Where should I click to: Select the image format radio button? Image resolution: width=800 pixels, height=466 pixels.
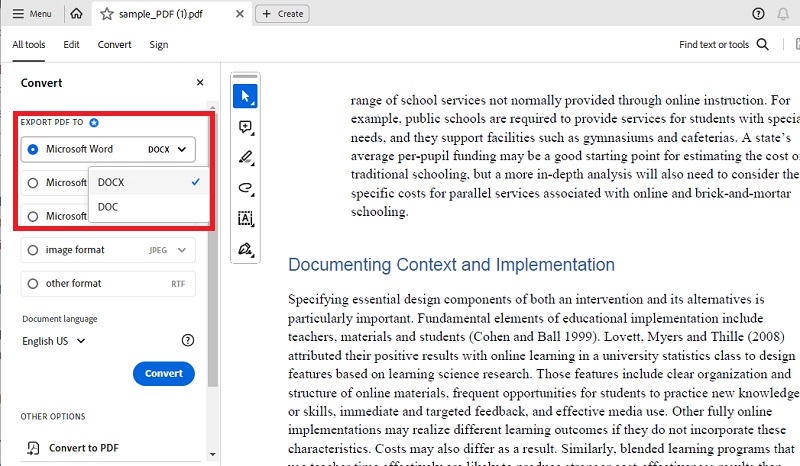(x=33, y=250)
